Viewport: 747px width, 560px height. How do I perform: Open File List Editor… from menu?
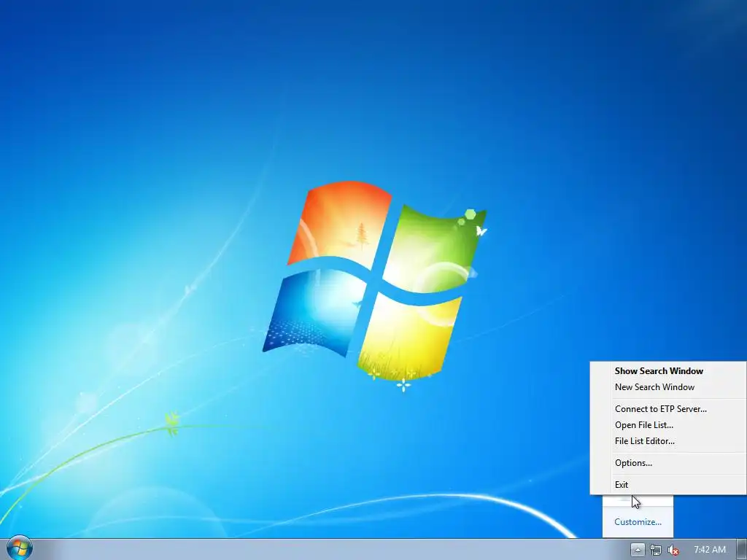click(x=668, y=441)
